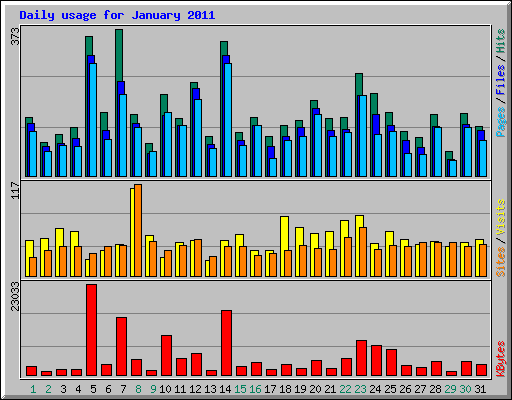Click the 'Sites' legend label
The image size is (512, 400).
pyautogui.click(x=501, y=262)
